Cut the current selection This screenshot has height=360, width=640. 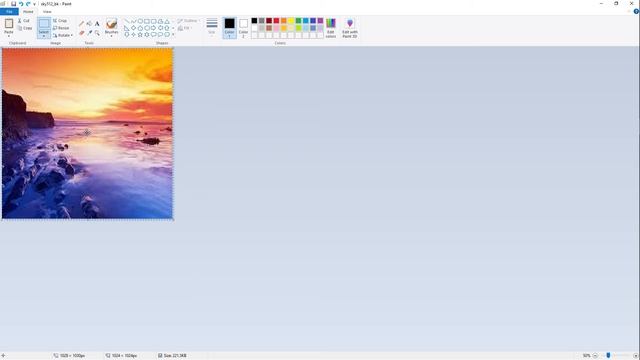coord(24,20)
